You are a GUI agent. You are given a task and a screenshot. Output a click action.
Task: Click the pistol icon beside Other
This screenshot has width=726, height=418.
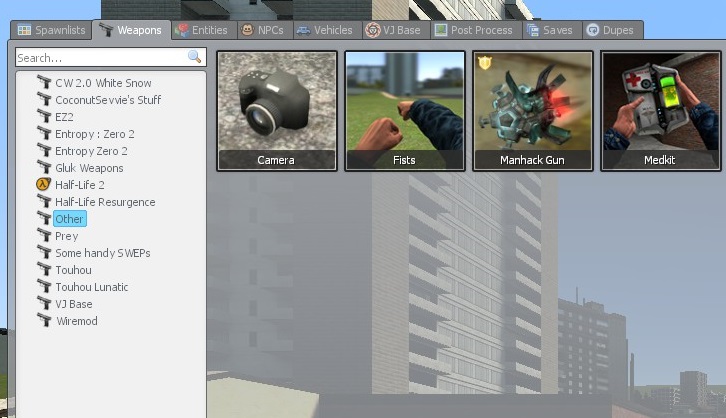point(44,218)
